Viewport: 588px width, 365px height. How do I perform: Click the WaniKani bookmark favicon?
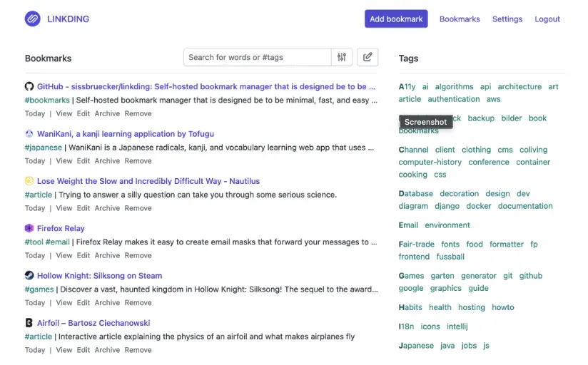click(29, 133)
